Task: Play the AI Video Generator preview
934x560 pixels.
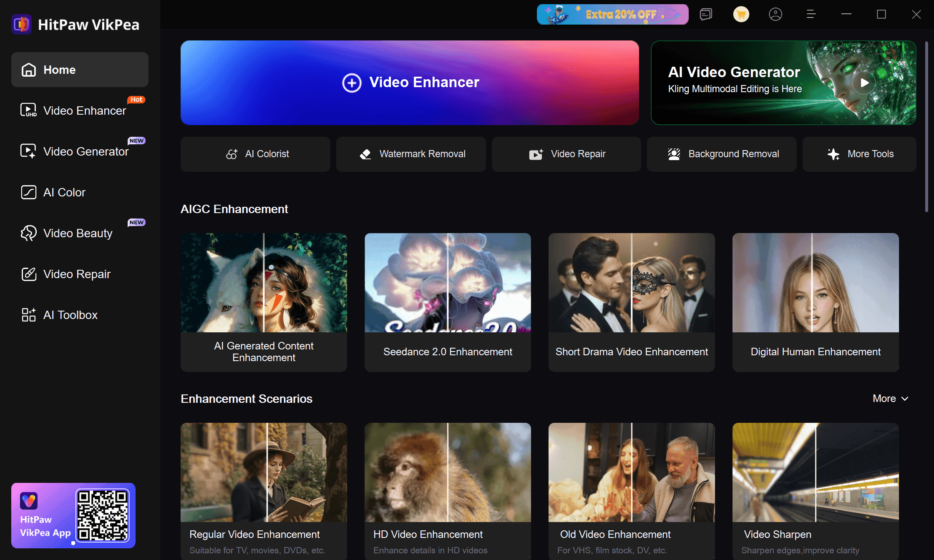Action: click(x=864, y=83)
